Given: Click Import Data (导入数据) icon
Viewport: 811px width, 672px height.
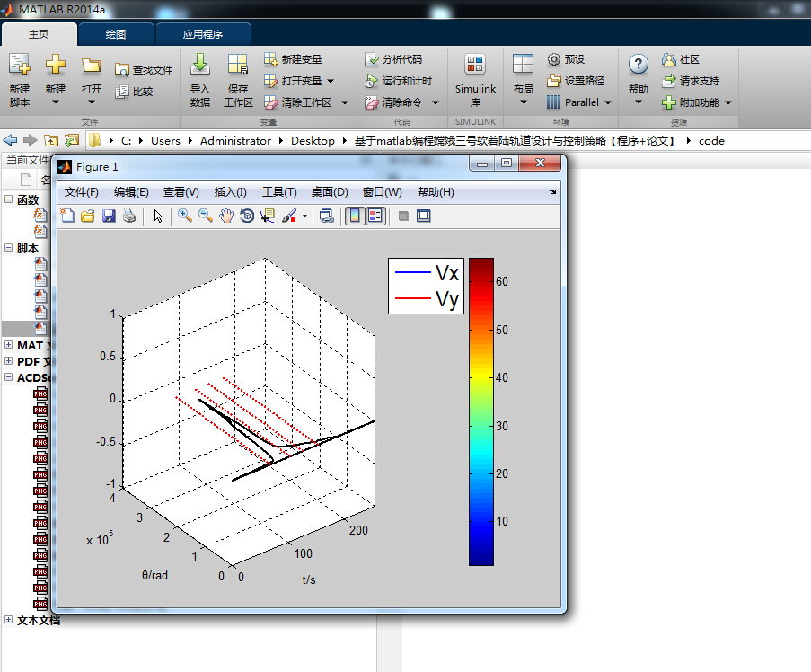Looking at the screenshot, I should click(x=200, y=64).
